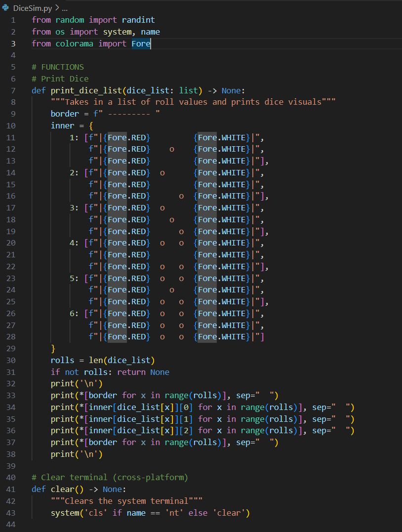Click the '# Print Dice' comment
402x532 pixels.
click(x=60, y=79)
